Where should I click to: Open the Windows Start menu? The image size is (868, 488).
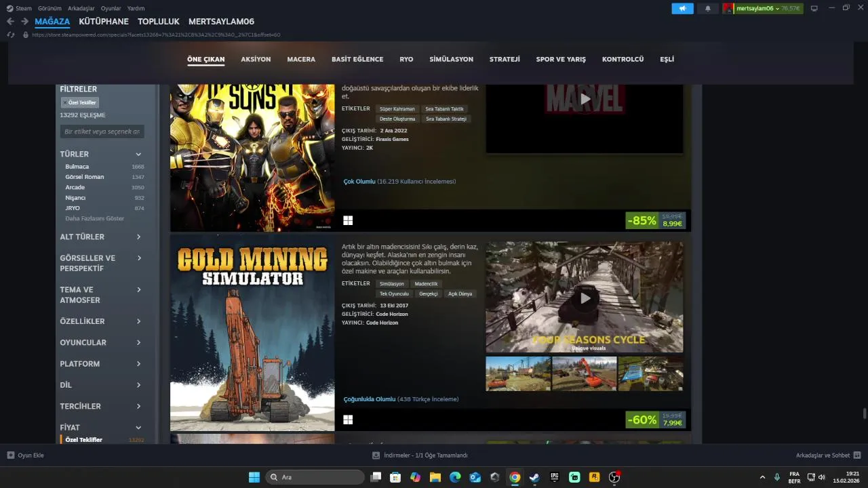[x=254, y=477]
